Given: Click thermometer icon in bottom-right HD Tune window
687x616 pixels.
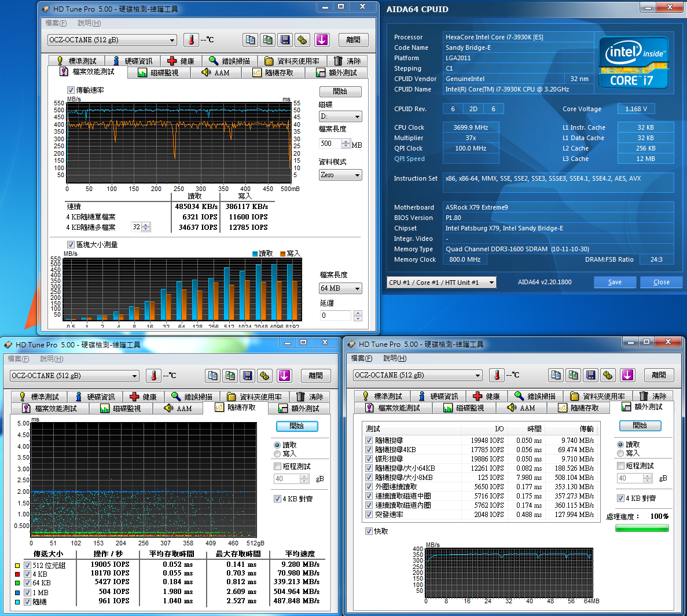Looking at the screenshot, I should point(497,375).
